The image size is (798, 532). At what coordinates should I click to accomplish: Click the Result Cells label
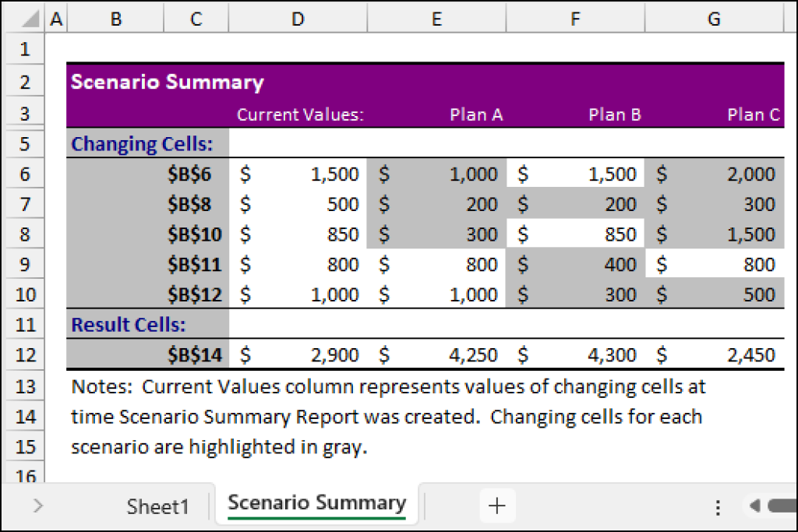pyautogui.click(x=129, y=325)
